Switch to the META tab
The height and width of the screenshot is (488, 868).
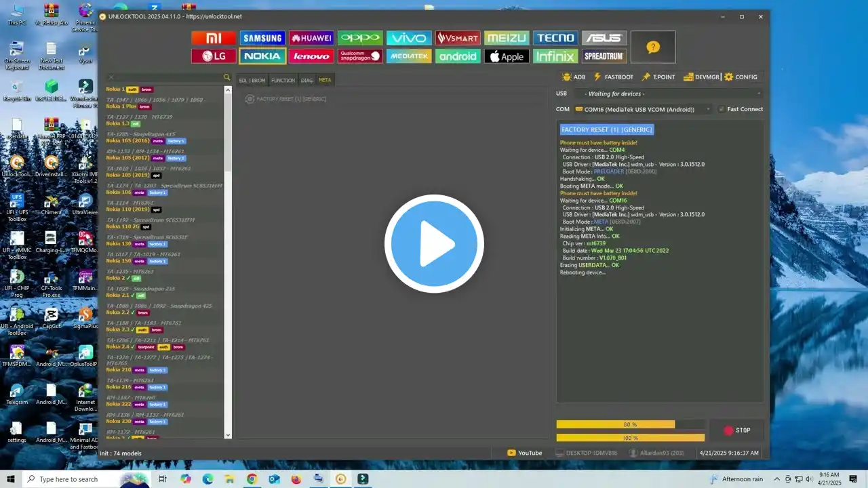point(325,80)
